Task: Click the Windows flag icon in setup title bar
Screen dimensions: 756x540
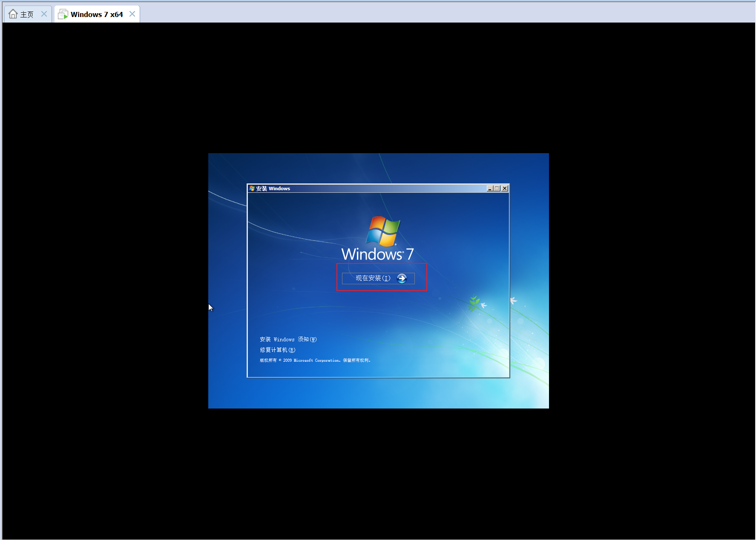Action: tap(252, 189)
